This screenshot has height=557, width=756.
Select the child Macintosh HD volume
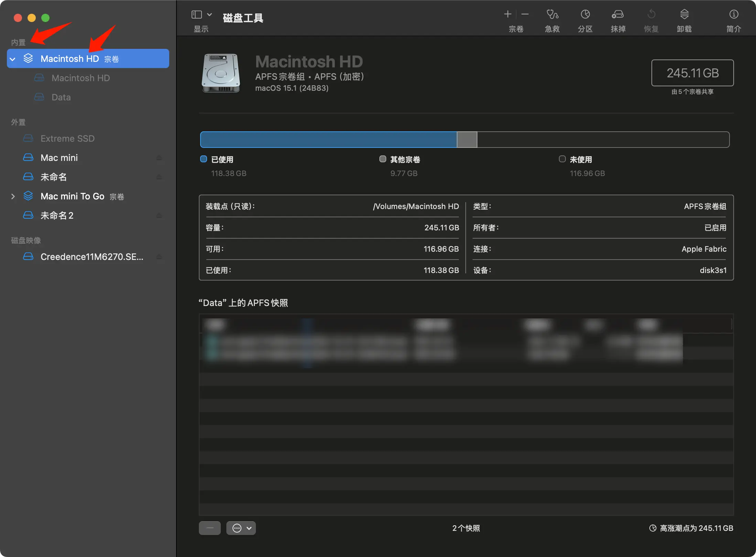point(80,78)
